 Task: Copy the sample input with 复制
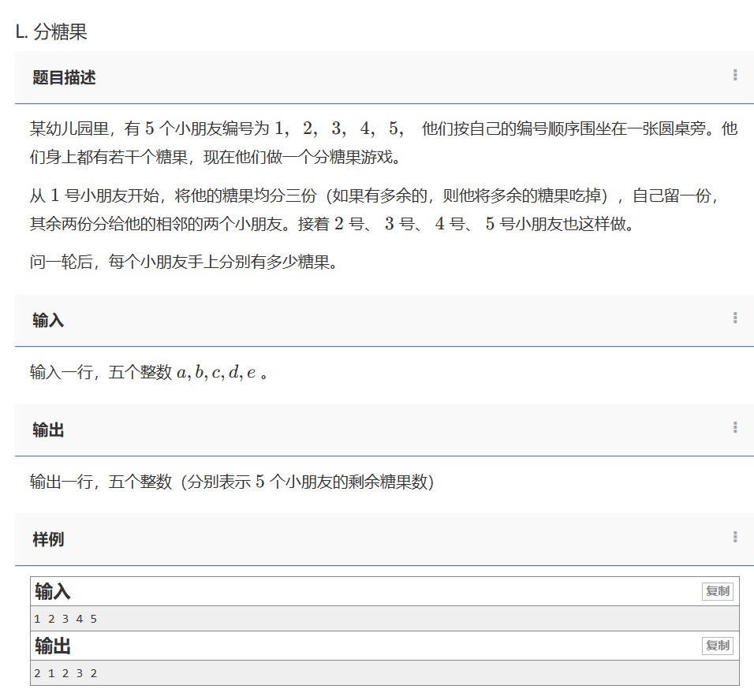click(717, 591)
